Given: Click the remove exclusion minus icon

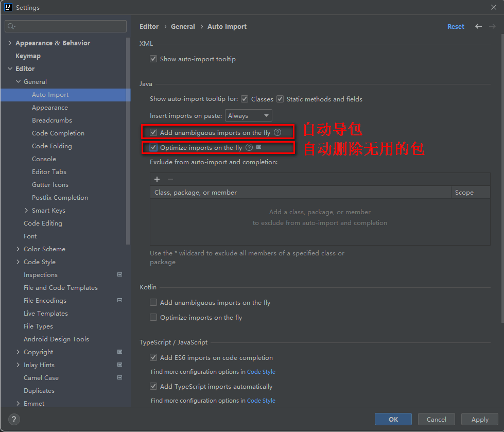Looking at the screenshot, I should 170,179.
